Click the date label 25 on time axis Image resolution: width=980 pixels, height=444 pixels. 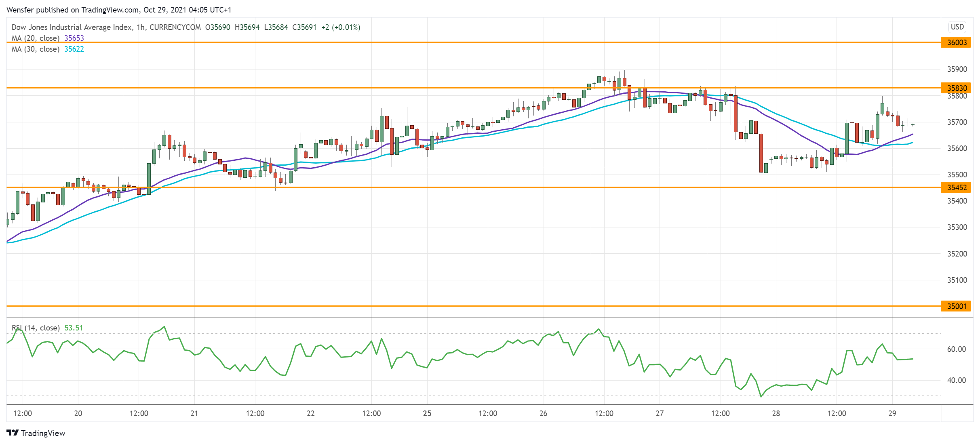point(427,413)
